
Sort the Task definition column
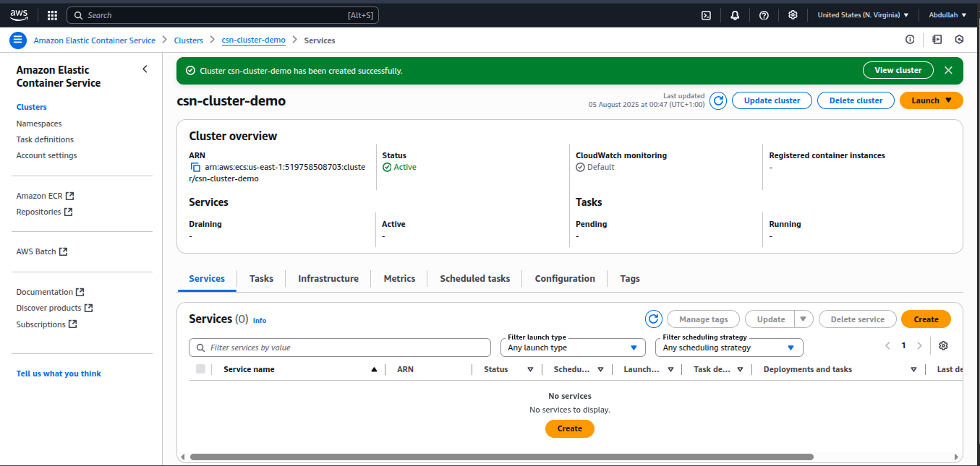(741, 369)
